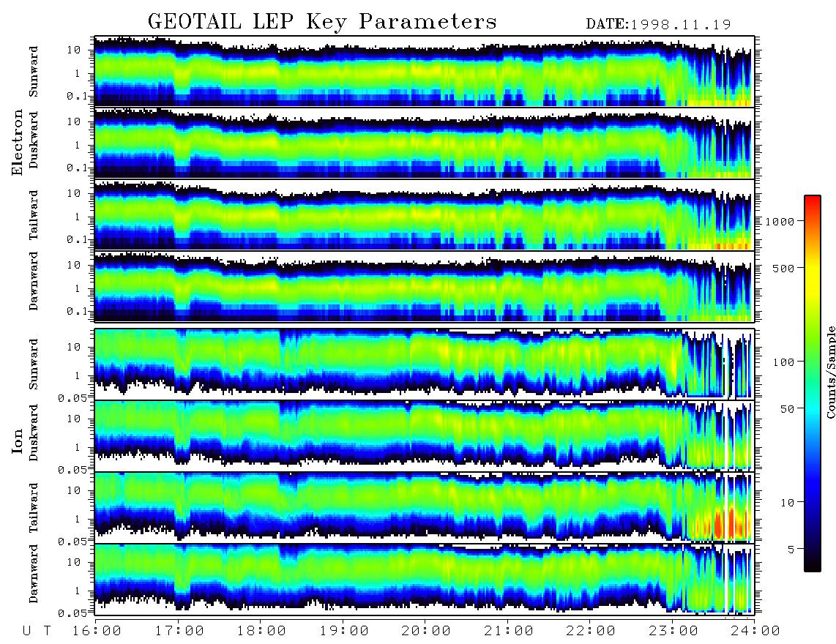Click the "Dawnward" label of the Ion group
836x644 pixels.
coord(34,573)
